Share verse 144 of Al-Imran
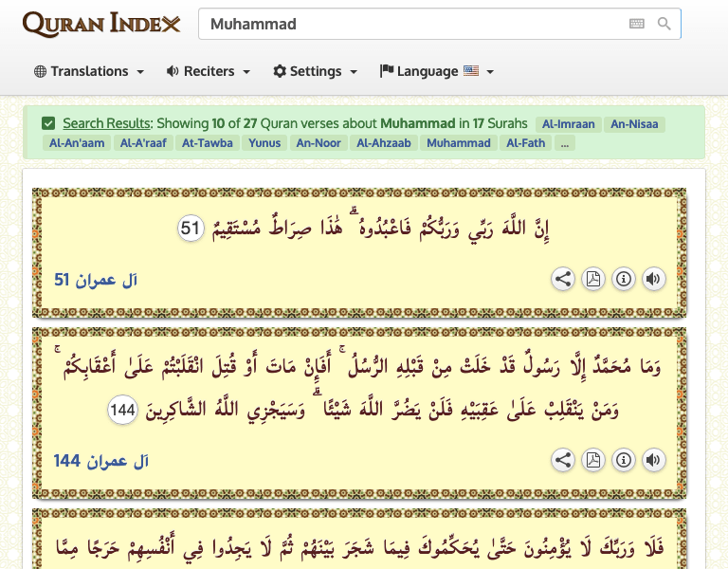Screen dimensions: 728x569 pyautogui.click(x=563, y=460)
